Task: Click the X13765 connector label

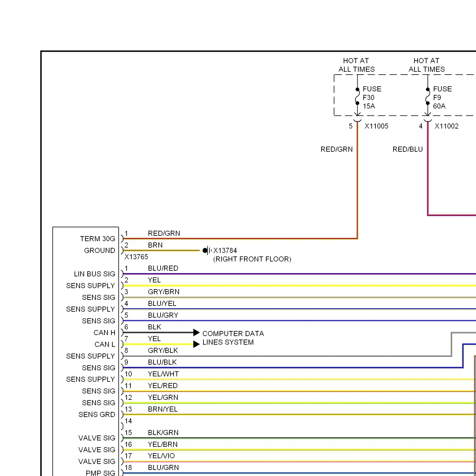Action: coord(136,257)
